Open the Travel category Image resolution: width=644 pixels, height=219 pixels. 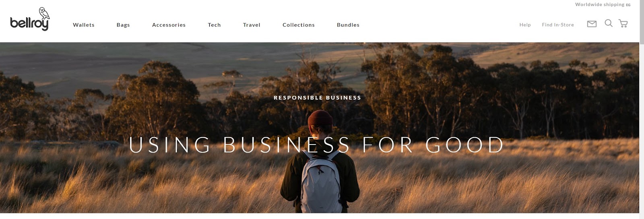pyautogui.click(x=252, y=25)
